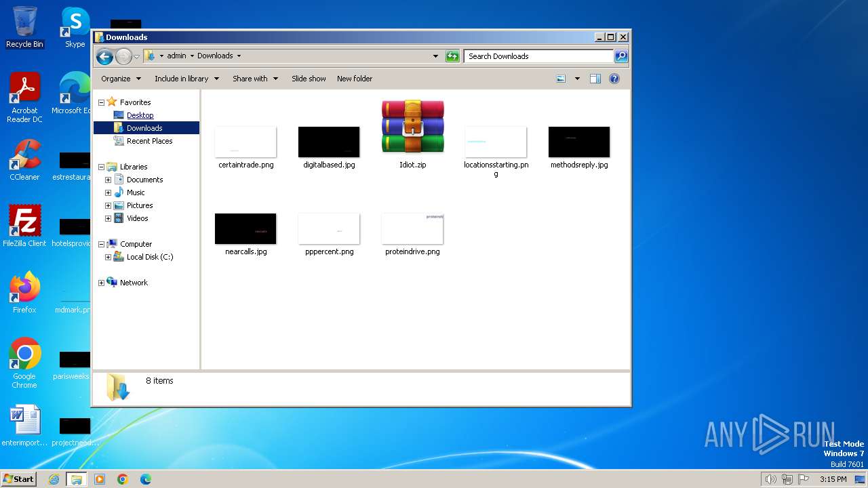Expand the Local Disk (C:) node
The image size is (868, 488).
point(108,257)
